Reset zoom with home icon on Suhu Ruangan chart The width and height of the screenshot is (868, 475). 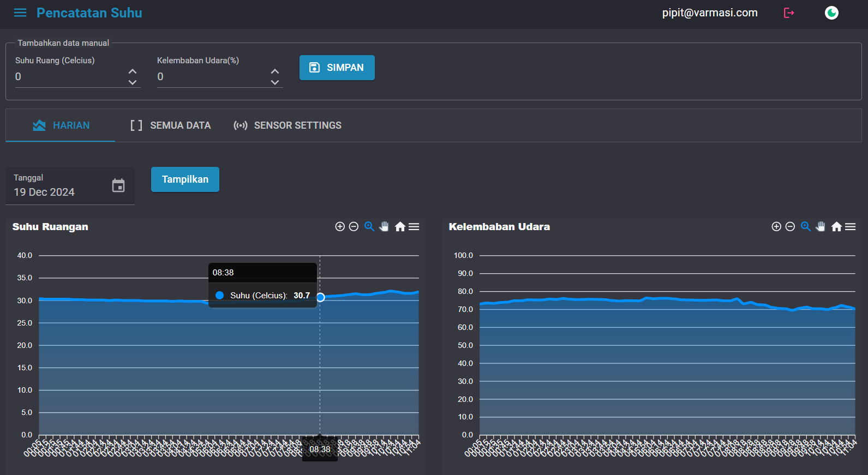click(x=400, y=226)
